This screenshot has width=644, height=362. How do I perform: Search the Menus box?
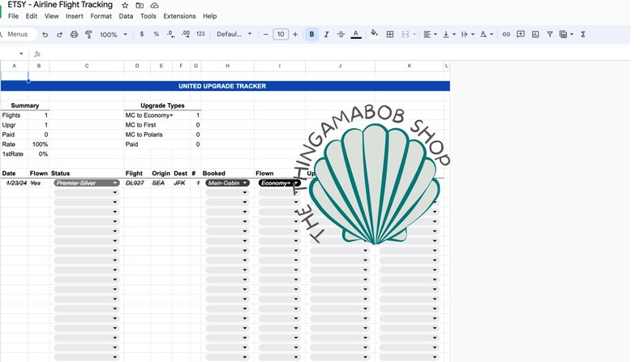(x=17, y=34)
